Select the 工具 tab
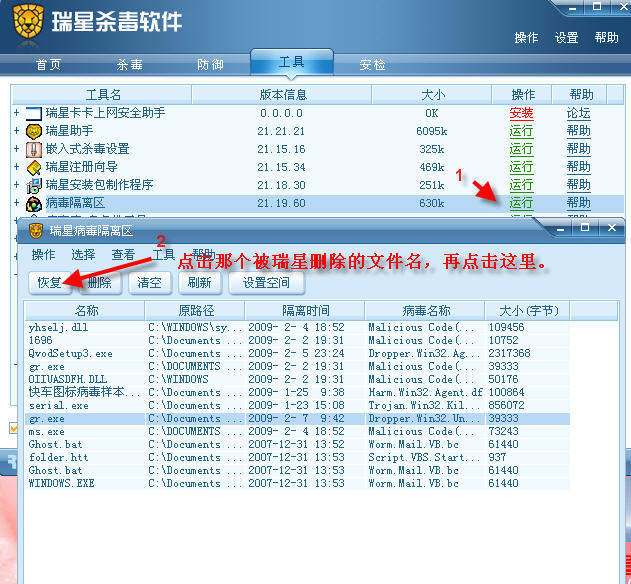The image size is (631, 584). tap(292, 62)
